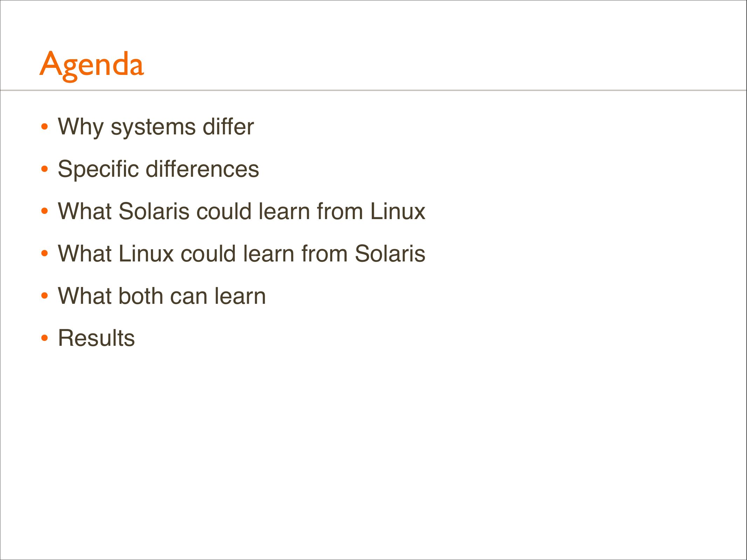Click the orange bullet next to "Results"
This screenshot has height=560, width=747.
tap(44, 338)
